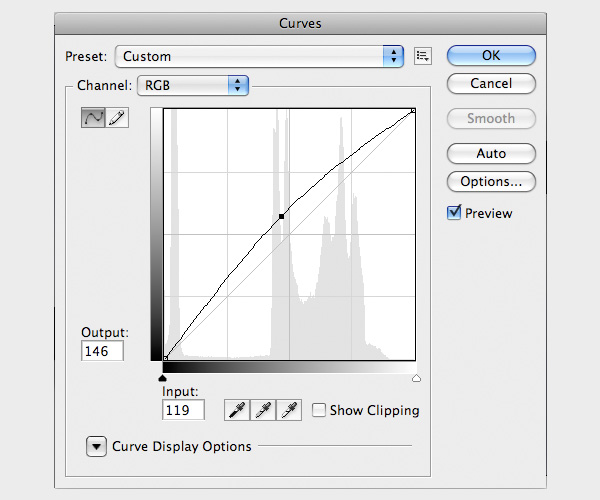Pick the gray point eyedropper

[x=263, y=409]
